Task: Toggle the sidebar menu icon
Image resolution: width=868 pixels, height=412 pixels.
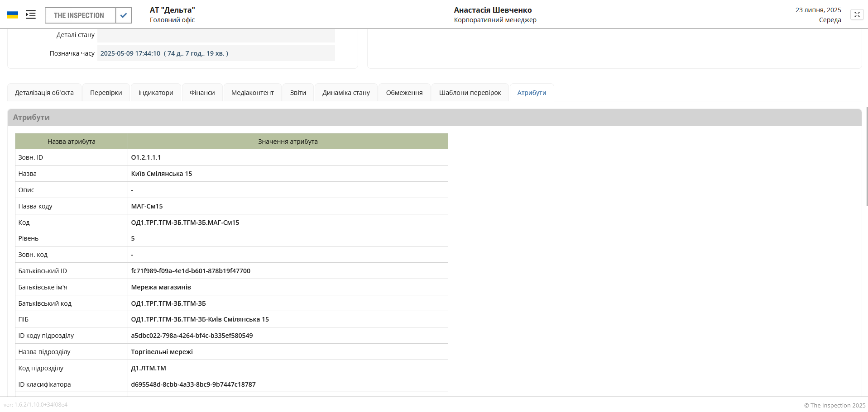Action: pos(31,15)
